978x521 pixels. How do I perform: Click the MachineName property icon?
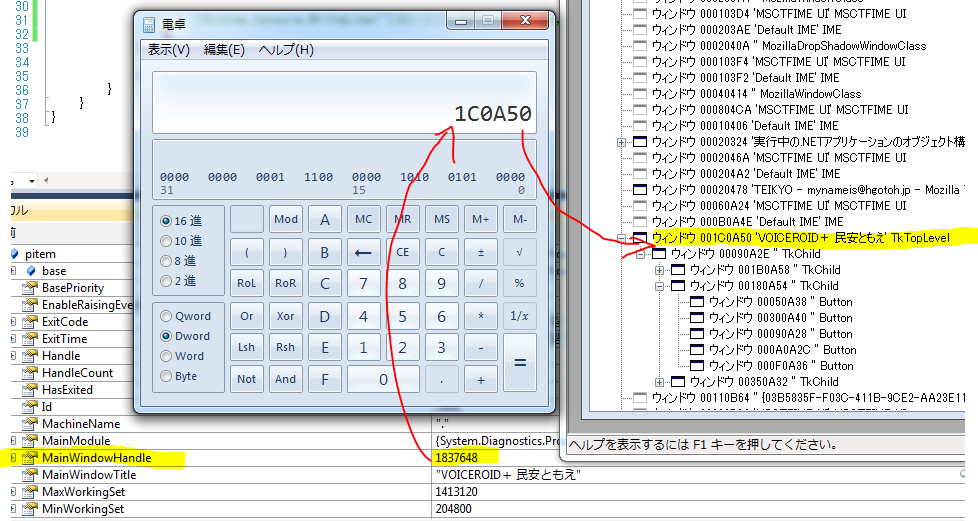(x=29, y=424)
